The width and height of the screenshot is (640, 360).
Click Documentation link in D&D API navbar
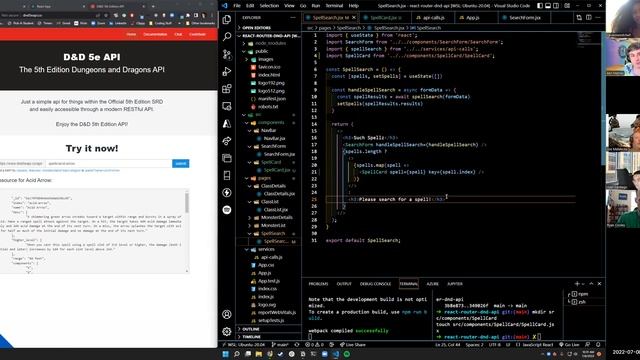pyautogui.click(x=155, y=34)
